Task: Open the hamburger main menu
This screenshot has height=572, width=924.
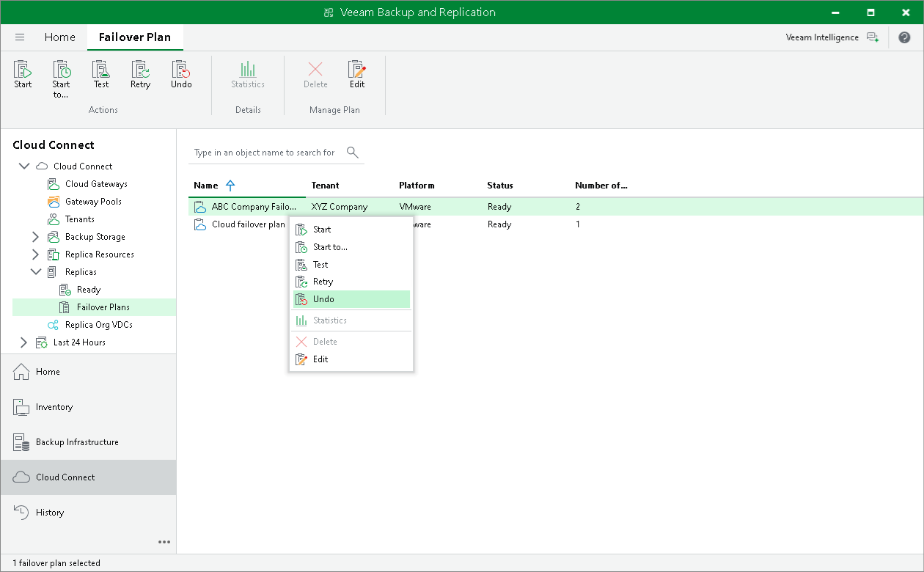Action: (x=20, y=37)
